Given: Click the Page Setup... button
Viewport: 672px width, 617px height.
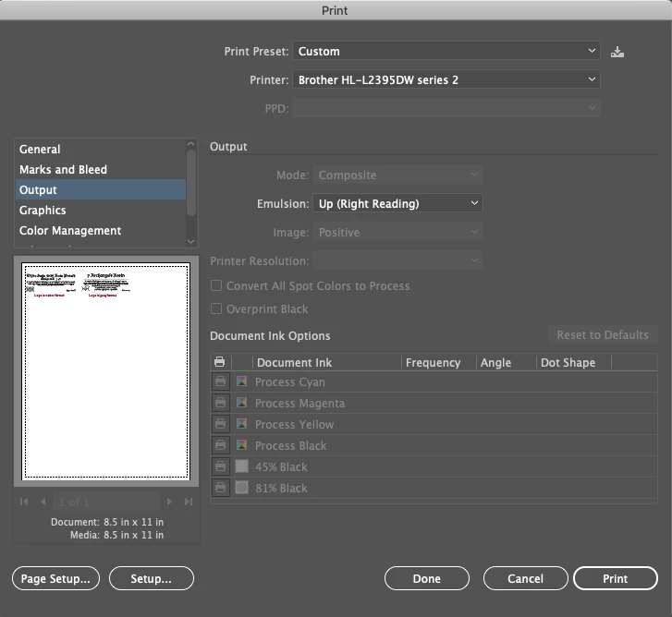Looking at the screenshot, I should pos(55,578).
